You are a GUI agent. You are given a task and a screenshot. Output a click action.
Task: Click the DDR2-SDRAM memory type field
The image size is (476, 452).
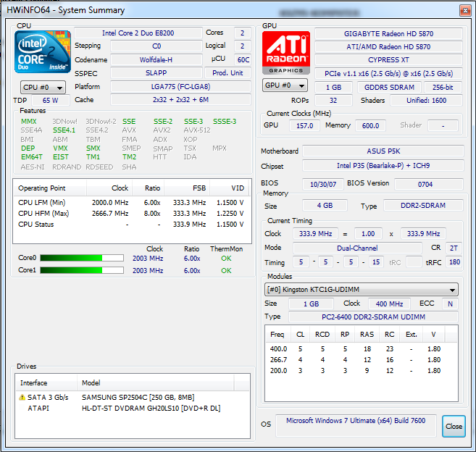click(x=423, y=206)
